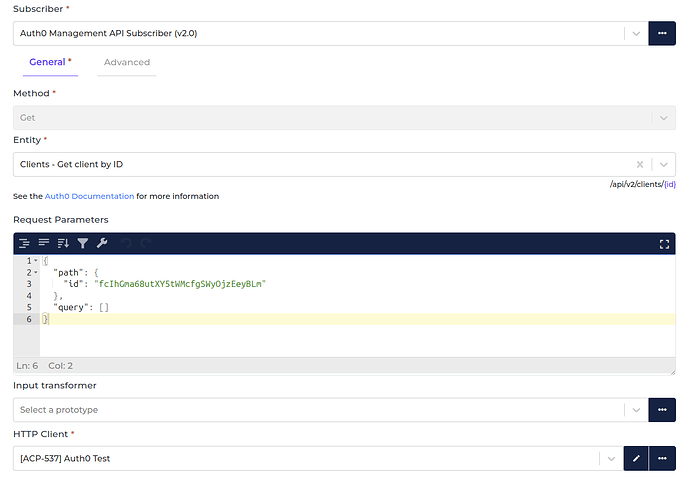Viewport: 690px width, 477px height.
Task: Expand the Entity dropdown arrow
Action: click(x=664, y=165)
